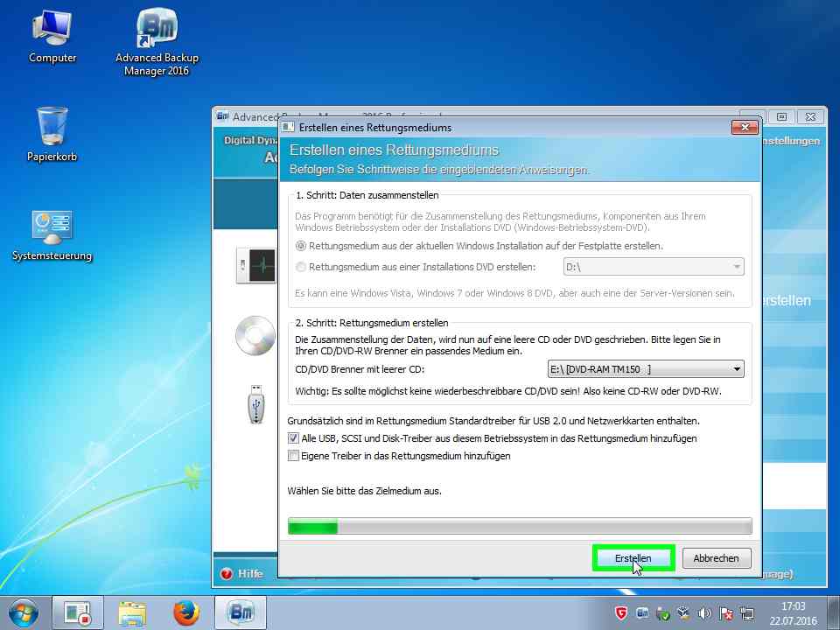
Task: Uncheck 'Alle USB, SCSI und Disk-Treiber' checkbox
Action: click(293, 438)
